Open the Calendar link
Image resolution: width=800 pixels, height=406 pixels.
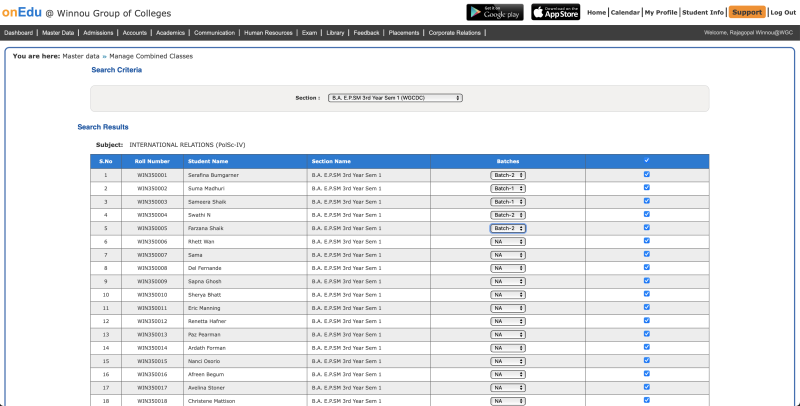pos(625,12)
